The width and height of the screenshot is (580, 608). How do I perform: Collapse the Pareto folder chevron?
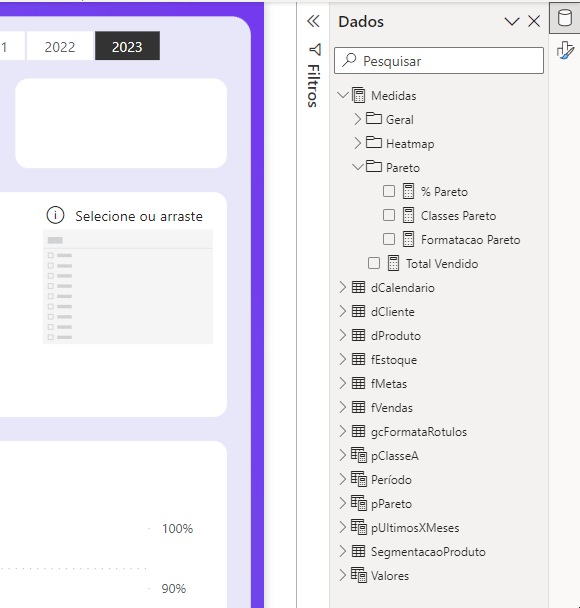358,167
